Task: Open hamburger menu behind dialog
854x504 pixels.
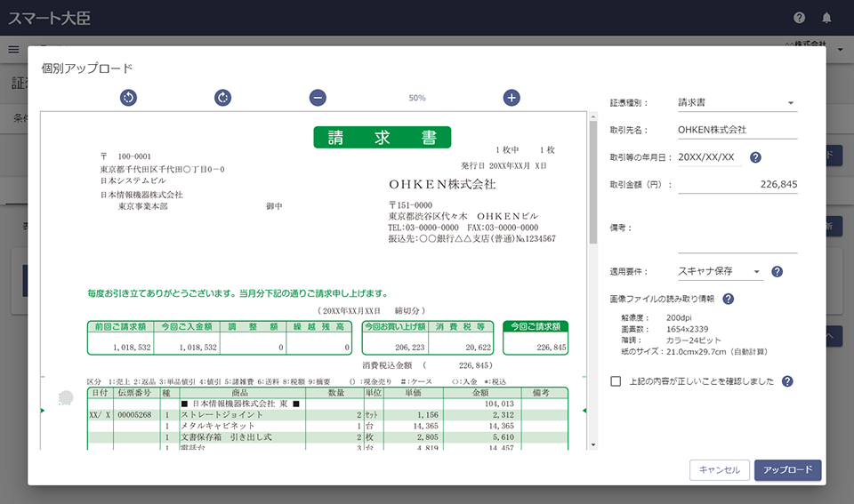Action: point(13,50)
